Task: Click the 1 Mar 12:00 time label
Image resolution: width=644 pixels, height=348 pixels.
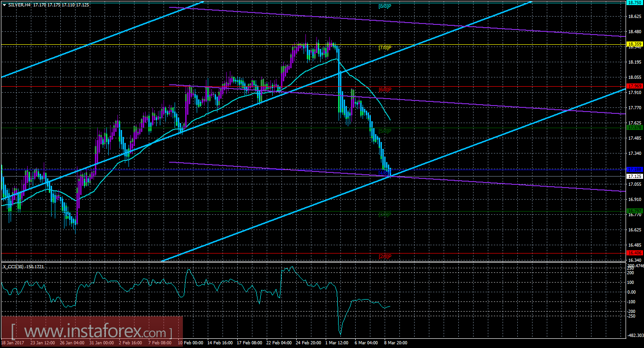Action: 336,343
